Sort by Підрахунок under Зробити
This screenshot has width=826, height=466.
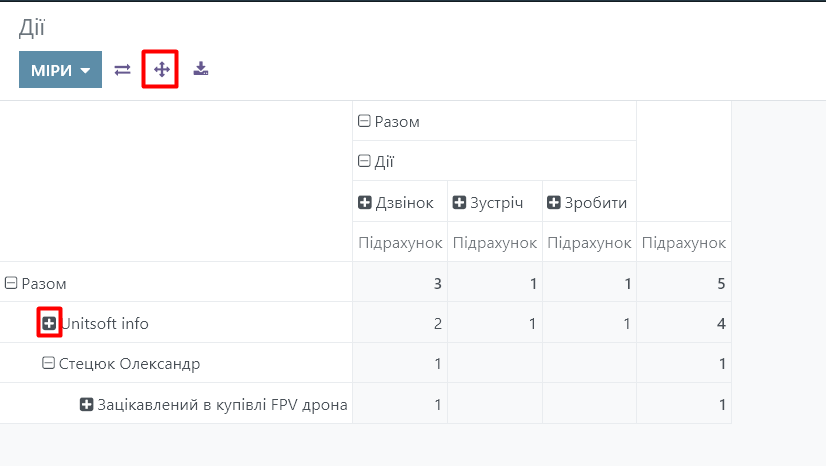click(589, 243)
